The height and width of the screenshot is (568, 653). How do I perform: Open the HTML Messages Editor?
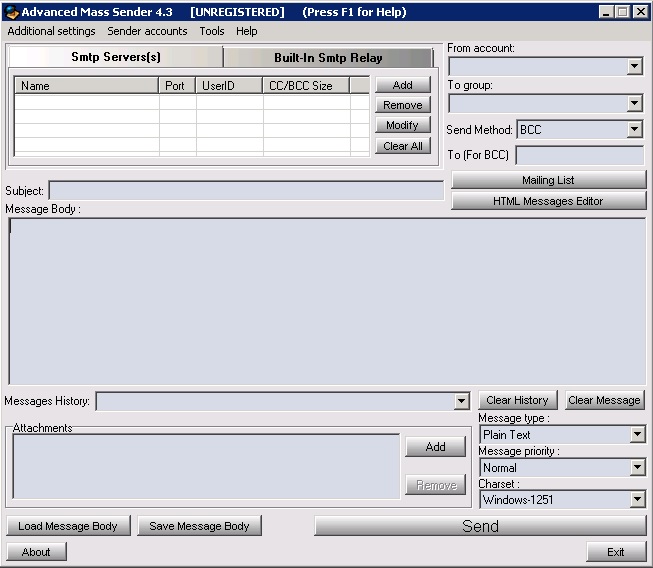(x=548, y=201)
